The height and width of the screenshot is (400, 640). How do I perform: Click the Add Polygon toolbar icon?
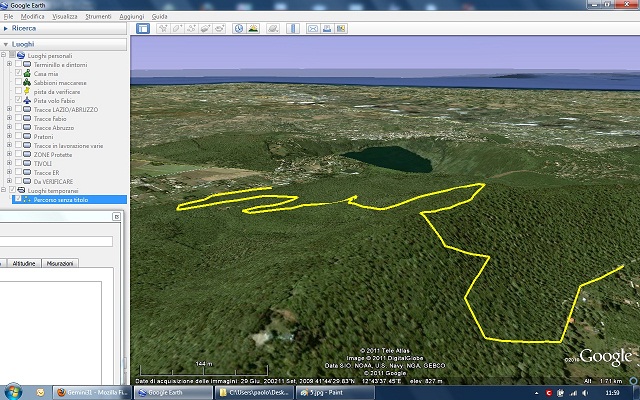(177, 28)
